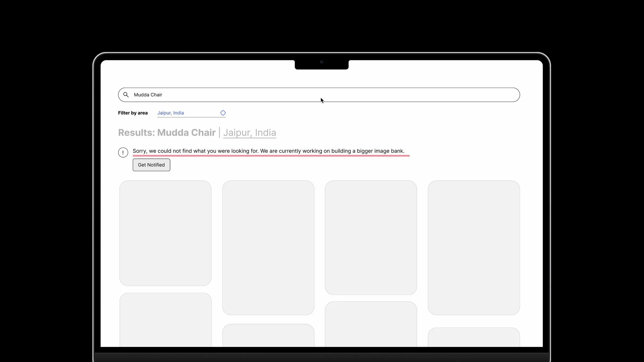Select top placeholder card in third column
Screen dimensions: 644x362
[371, 237]
